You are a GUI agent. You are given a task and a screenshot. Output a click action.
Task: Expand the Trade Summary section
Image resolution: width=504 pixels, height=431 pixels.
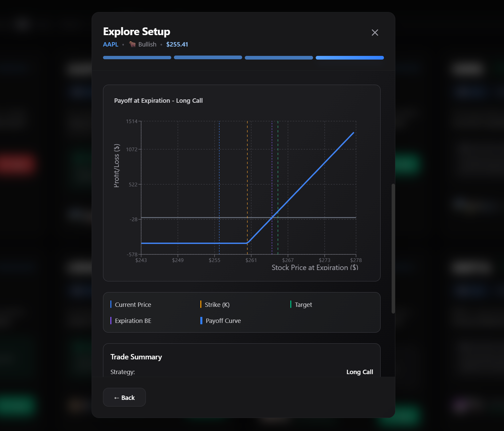coord(136,357)
